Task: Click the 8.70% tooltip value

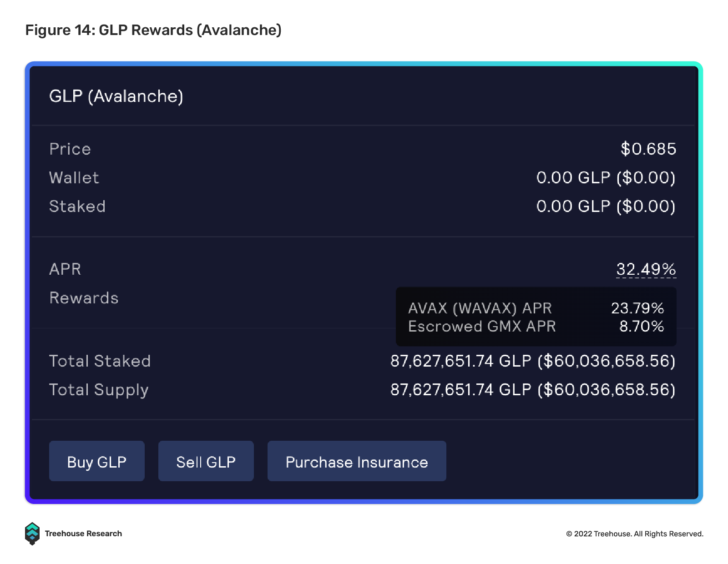Action: (642, 327)
